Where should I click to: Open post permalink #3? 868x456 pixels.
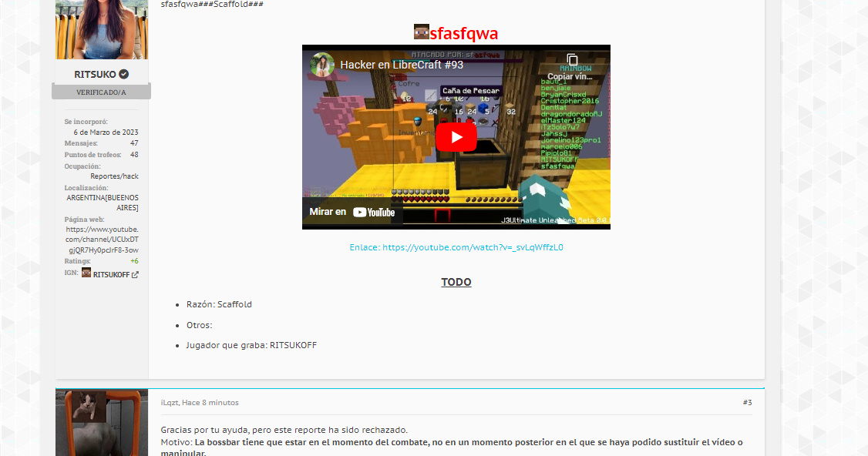coord(747,402)
